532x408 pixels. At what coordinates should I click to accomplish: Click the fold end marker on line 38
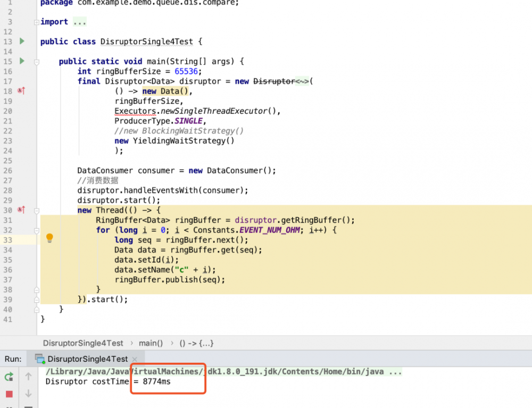[x=37, y=290]
